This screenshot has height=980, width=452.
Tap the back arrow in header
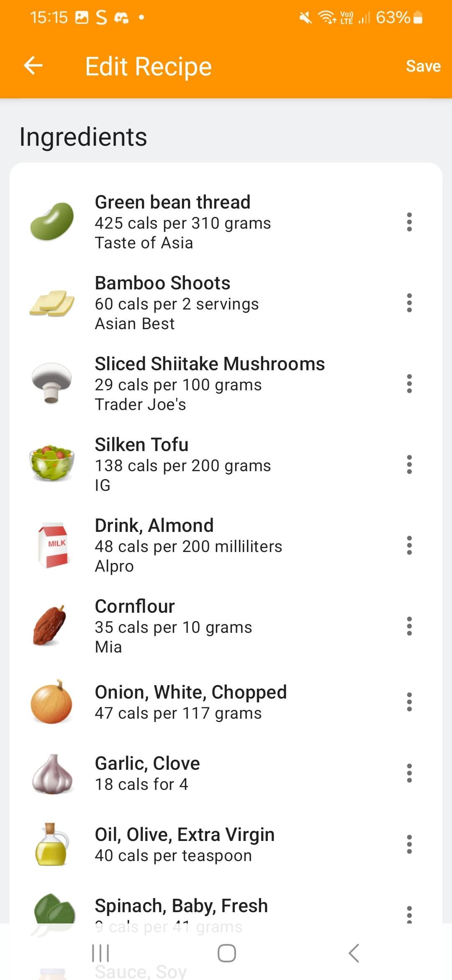[x=33, y=66]
